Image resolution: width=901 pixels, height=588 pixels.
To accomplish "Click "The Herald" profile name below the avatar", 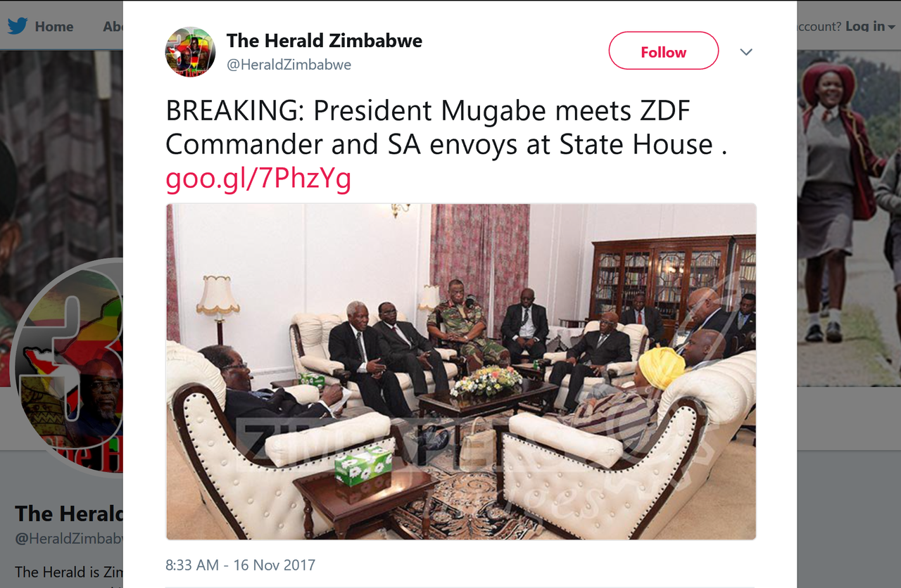I will pyautogui.click(x=68, y=513).
